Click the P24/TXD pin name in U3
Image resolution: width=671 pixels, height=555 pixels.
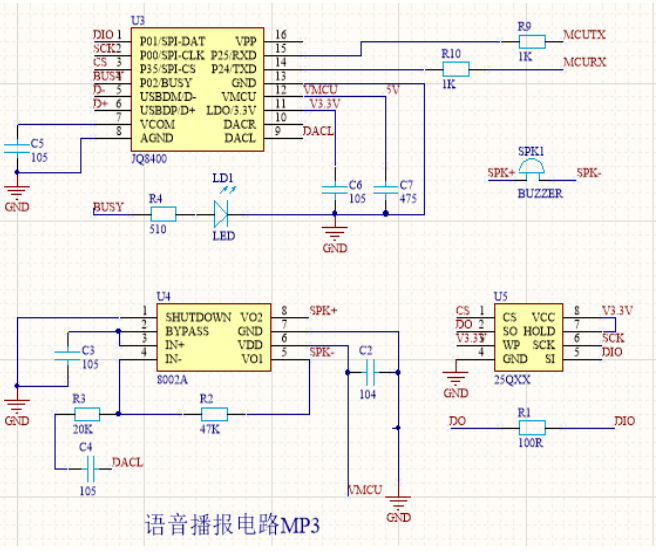[x=234, y=69]
